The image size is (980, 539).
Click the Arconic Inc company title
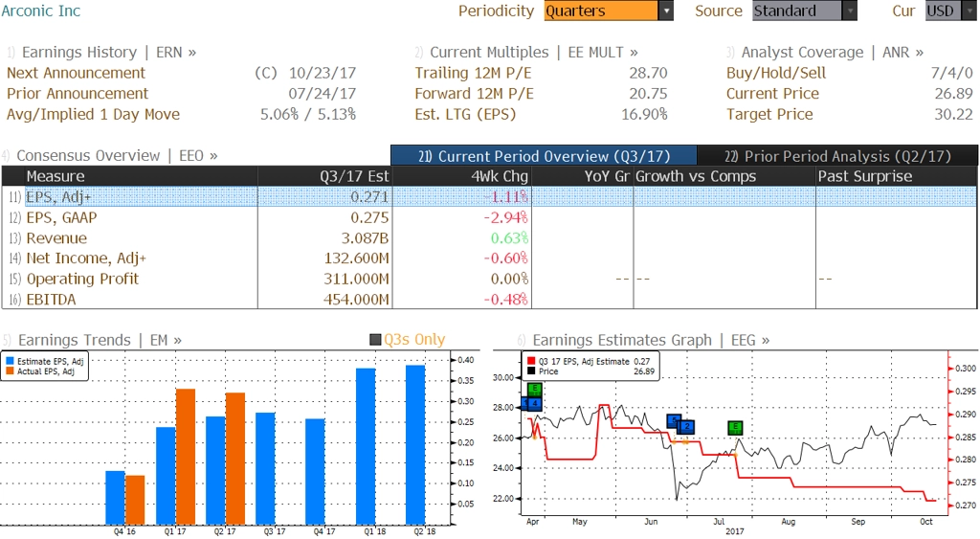coord(41,11)
